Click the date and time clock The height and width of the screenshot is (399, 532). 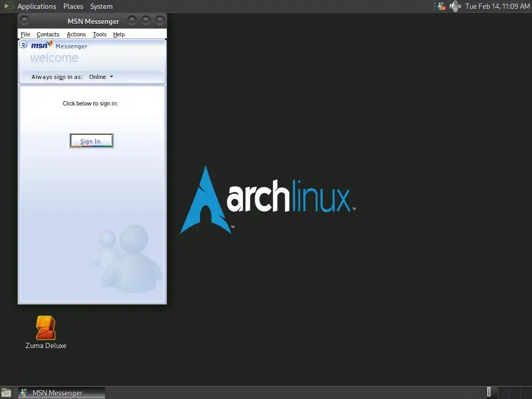[497, 6]
